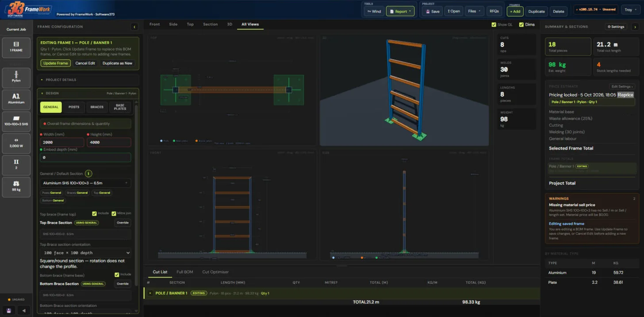
Task: Click the 98 kg weight tile
Action: [x=16, y=186]
